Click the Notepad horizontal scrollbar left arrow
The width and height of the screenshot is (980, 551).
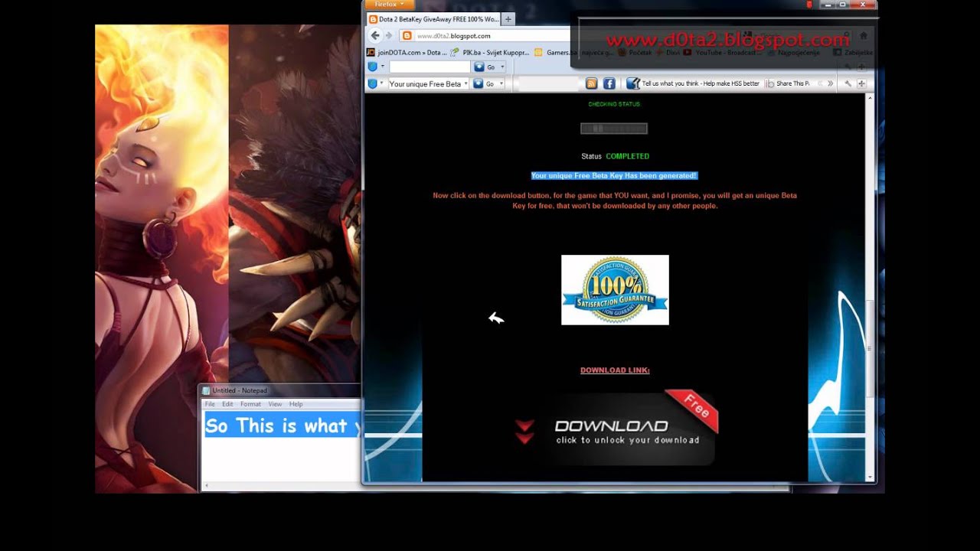point(207,486)
